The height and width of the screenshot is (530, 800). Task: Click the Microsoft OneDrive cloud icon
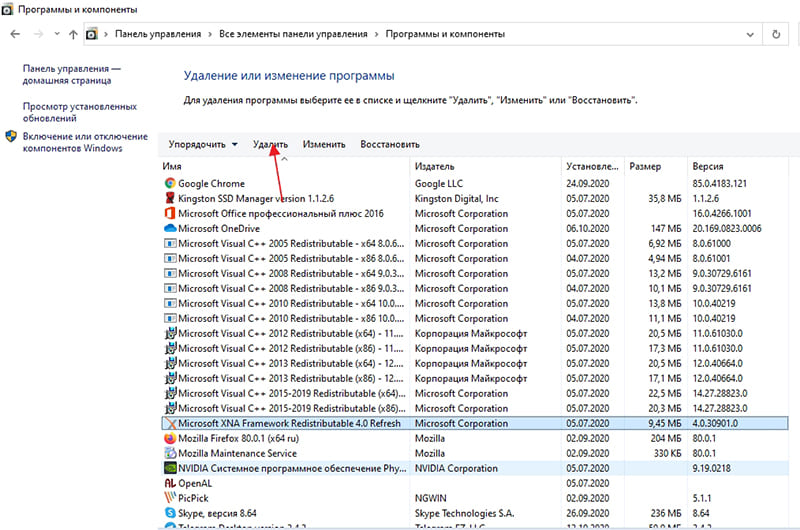170,228
